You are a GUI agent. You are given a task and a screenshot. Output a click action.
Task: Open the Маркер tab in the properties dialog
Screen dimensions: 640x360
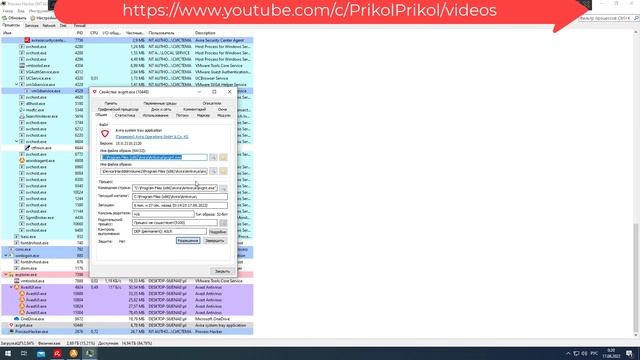point(203,116)
